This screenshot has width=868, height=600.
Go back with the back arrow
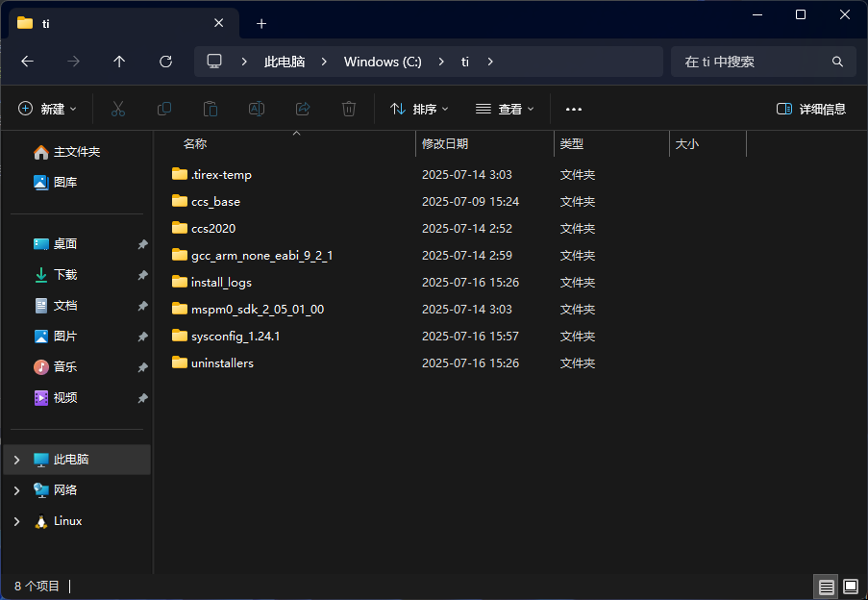click(27, 62)
